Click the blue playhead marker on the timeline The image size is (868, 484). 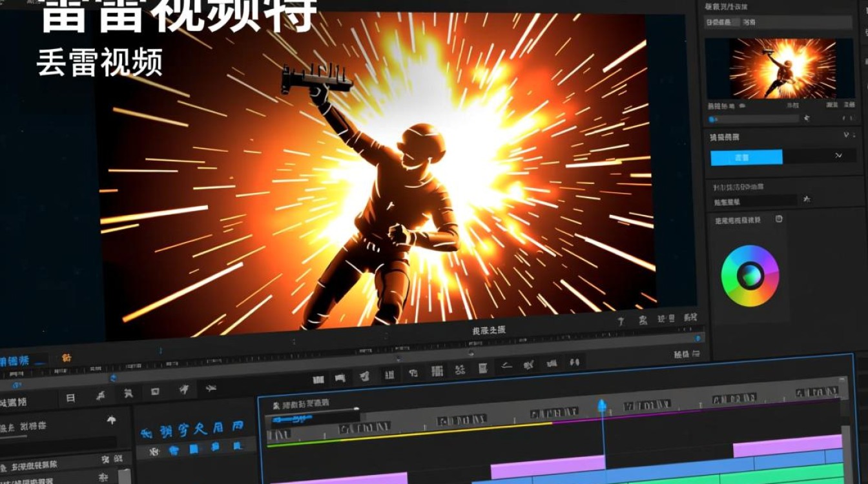pyautogui.click(x=603, y=406)
